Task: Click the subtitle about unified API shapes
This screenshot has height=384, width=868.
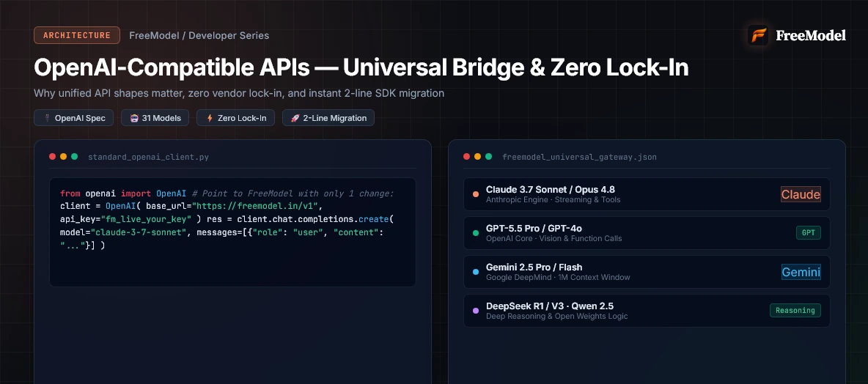Action: (239, 93)
